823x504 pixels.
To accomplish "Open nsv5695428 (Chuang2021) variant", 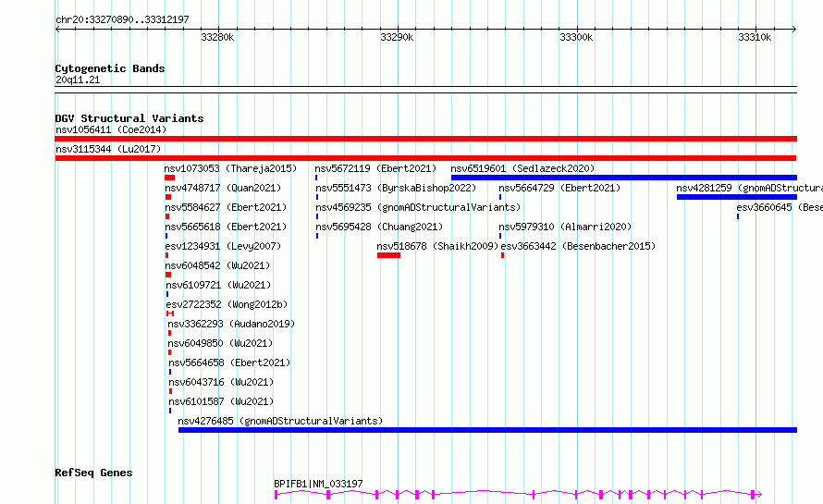I will 379,227.
